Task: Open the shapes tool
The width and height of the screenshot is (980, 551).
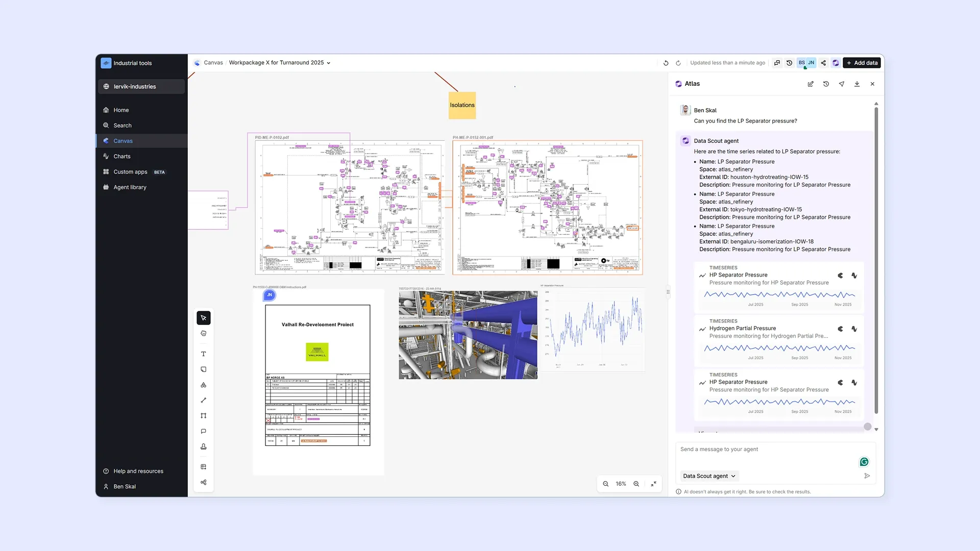Action: coord(203,385)
